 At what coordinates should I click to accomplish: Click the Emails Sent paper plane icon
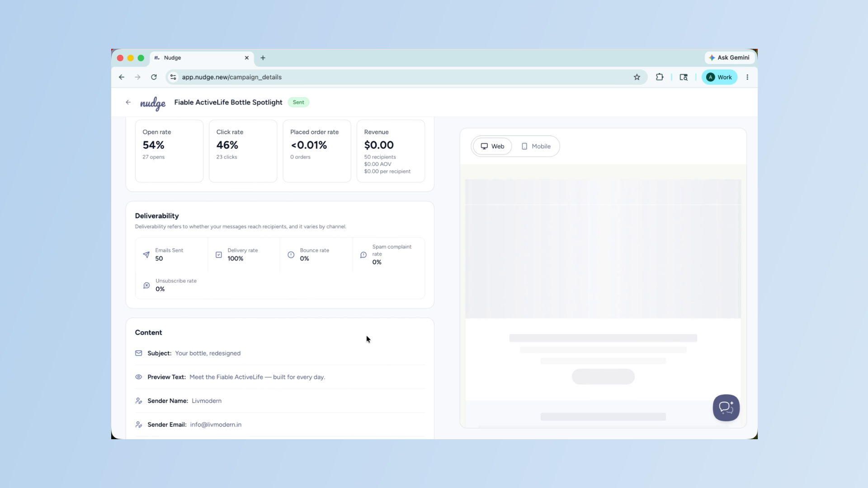[x=146, y=255]
